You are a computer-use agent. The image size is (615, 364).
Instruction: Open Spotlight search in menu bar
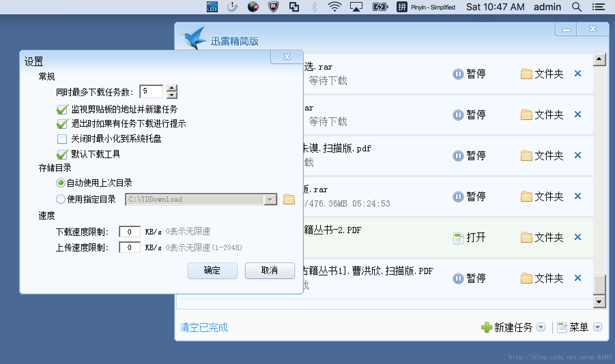pos(576,7)
